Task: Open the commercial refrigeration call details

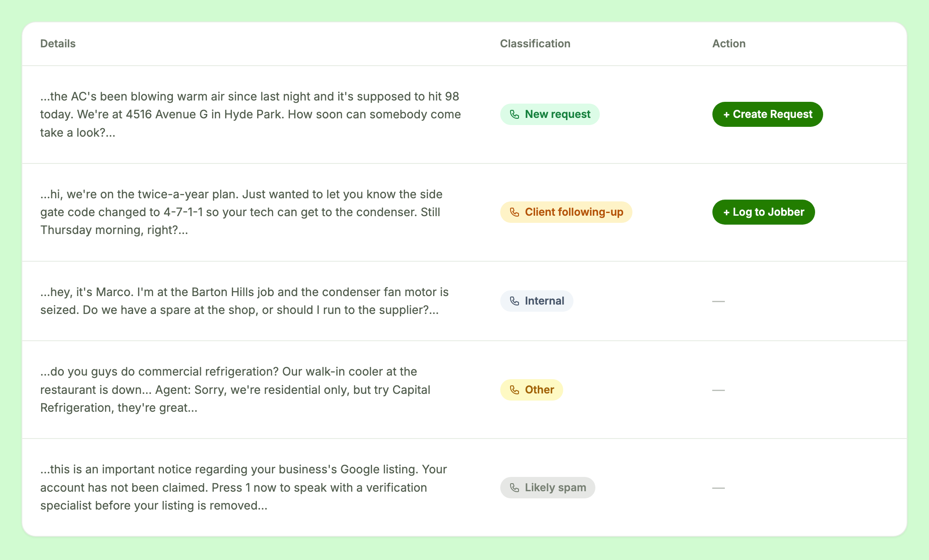Action: [235, 390]
